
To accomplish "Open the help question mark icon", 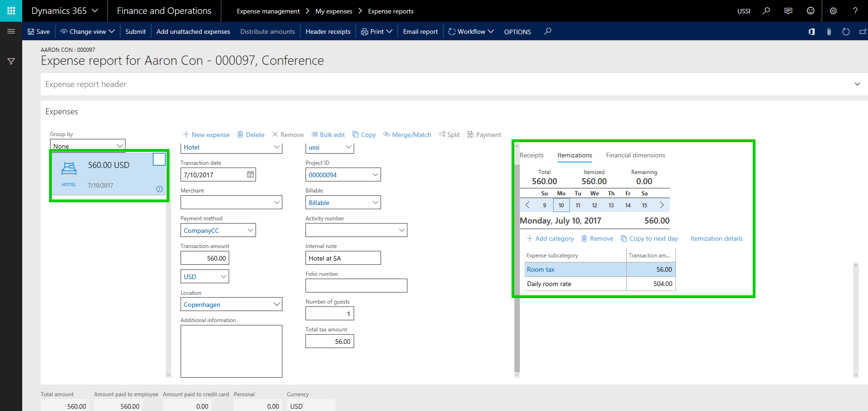I will click(855, 11).
